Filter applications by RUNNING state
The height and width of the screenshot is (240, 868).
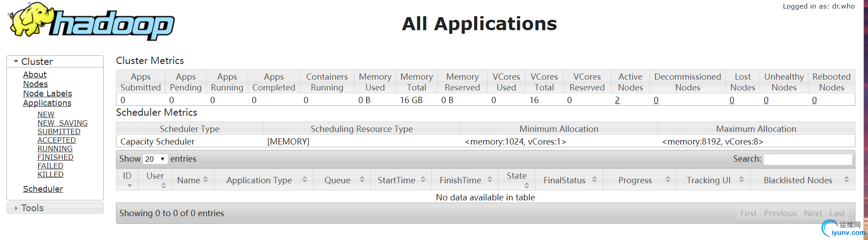click(x=55, y=149)
